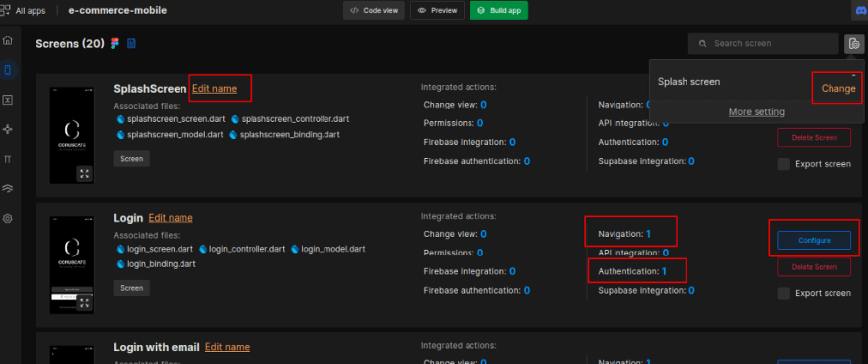Click the magnifier icon in Search screen
The width and height of the screenshot is (868, 364).
pos(703,43)
